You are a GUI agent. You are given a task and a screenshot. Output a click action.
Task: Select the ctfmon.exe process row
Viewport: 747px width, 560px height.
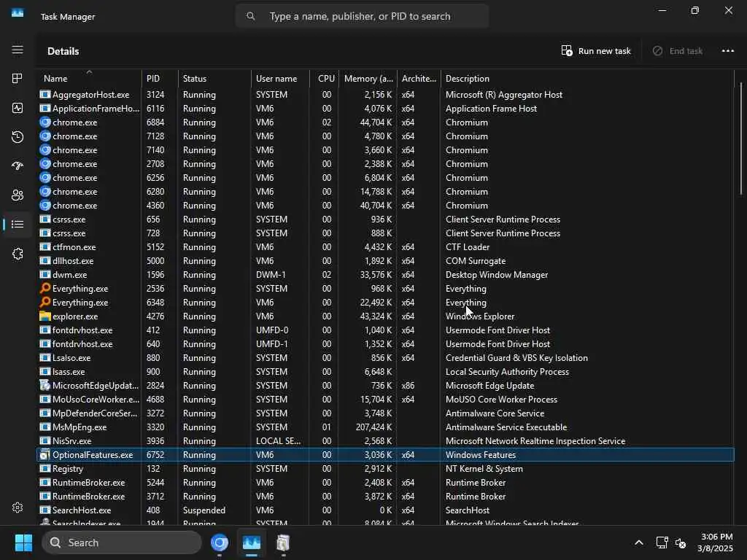(385, 247)
